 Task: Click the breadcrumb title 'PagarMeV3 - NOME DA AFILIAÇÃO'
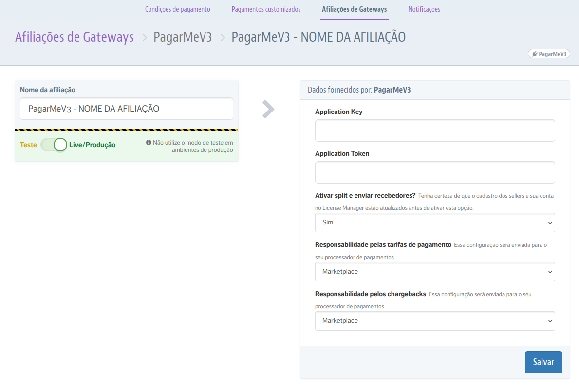[318, 37]
